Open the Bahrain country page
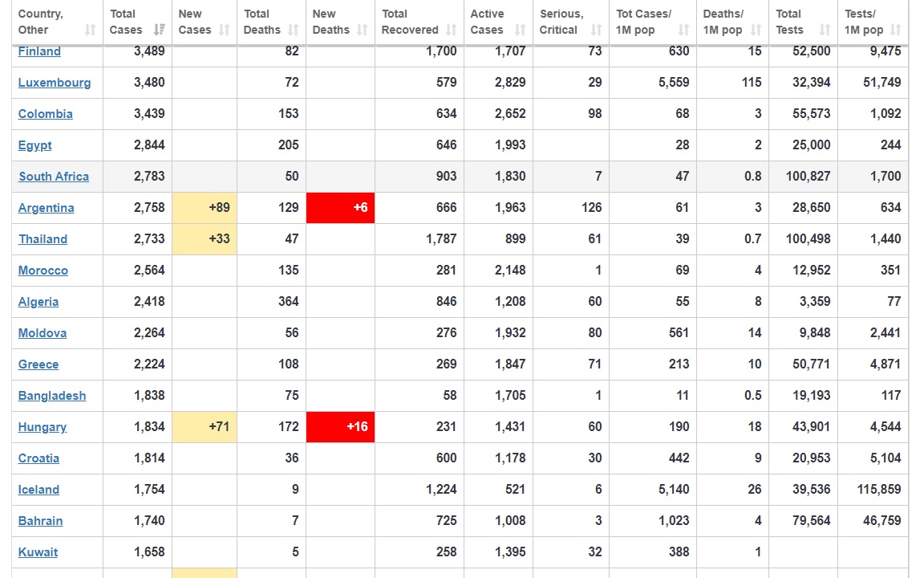The width and height of the screenshot is (924, 578). pos(40,520)
